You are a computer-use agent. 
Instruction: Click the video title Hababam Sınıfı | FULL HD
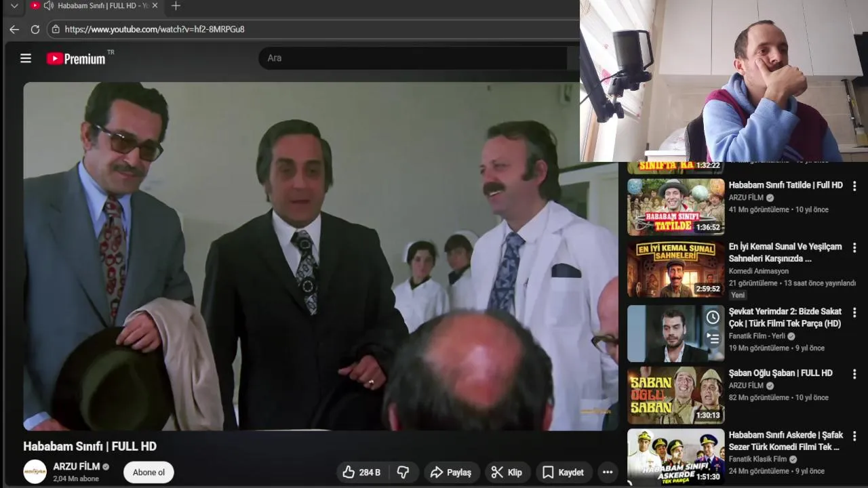point(90,447)
